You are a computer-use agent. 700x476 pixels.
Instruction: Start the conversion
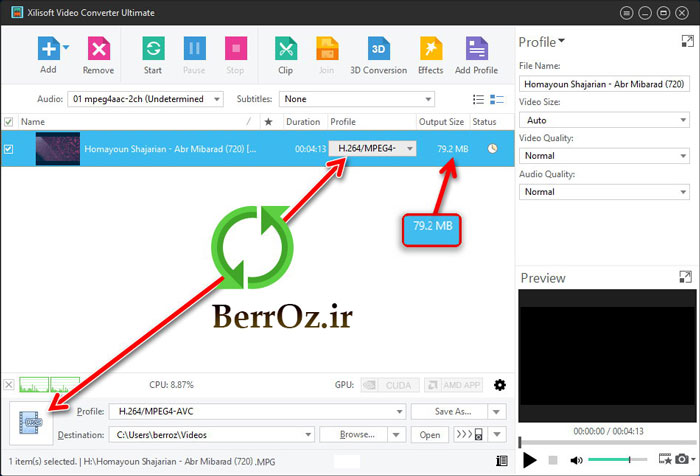pyautogui.click(x=153, y=49)
